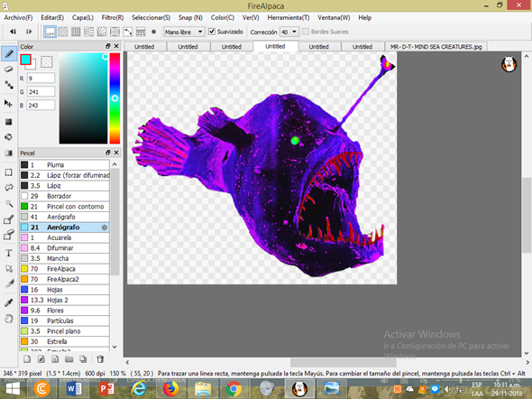Select the Operation tool
The width and height of the screenshot is (532, 399).
coord(9,269)
